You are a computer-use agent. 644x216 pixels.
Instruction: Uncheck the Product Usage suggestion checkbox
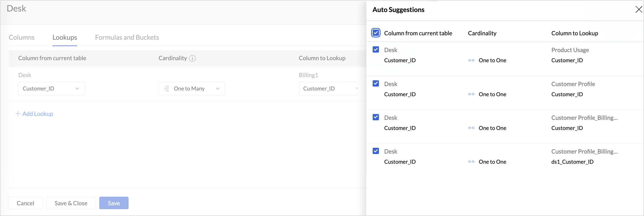[x=376, y=50]
